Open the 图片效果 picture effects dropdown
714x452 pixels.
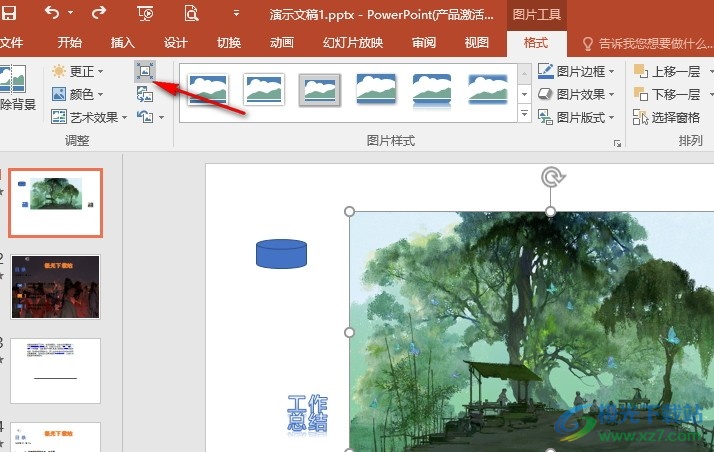pyautogui.click(x=576, y=94)
